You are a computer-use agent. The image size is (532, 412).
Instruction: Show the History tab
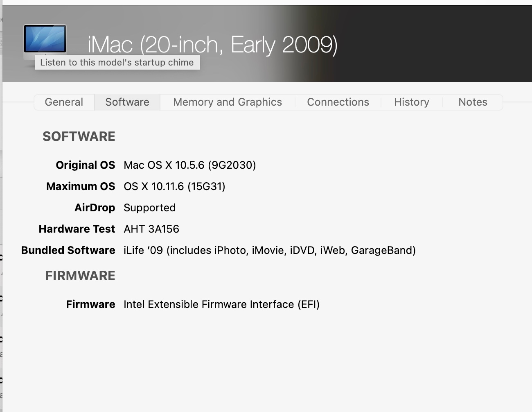(x=412, y=102)
